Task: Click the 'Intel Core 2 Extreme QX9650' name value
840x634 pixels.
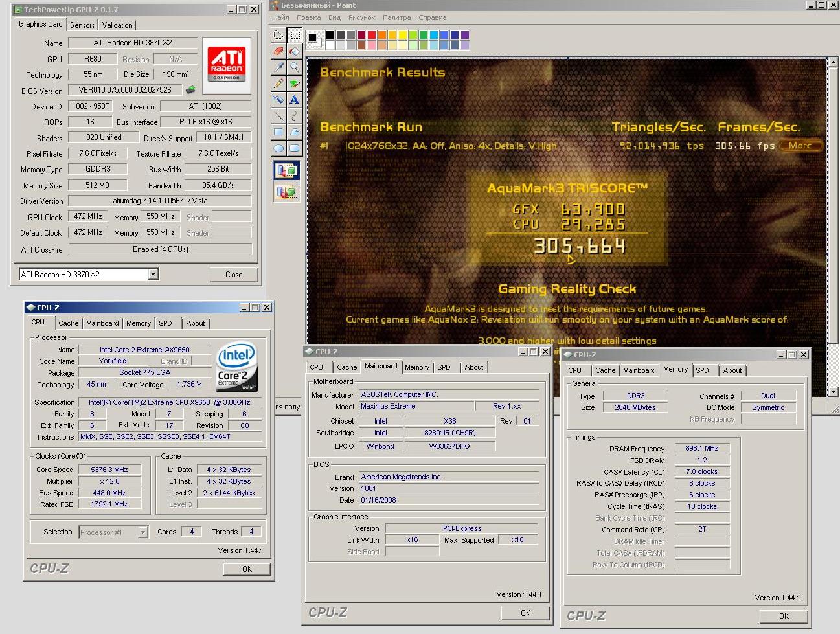Action: click(x=144, y=350)
